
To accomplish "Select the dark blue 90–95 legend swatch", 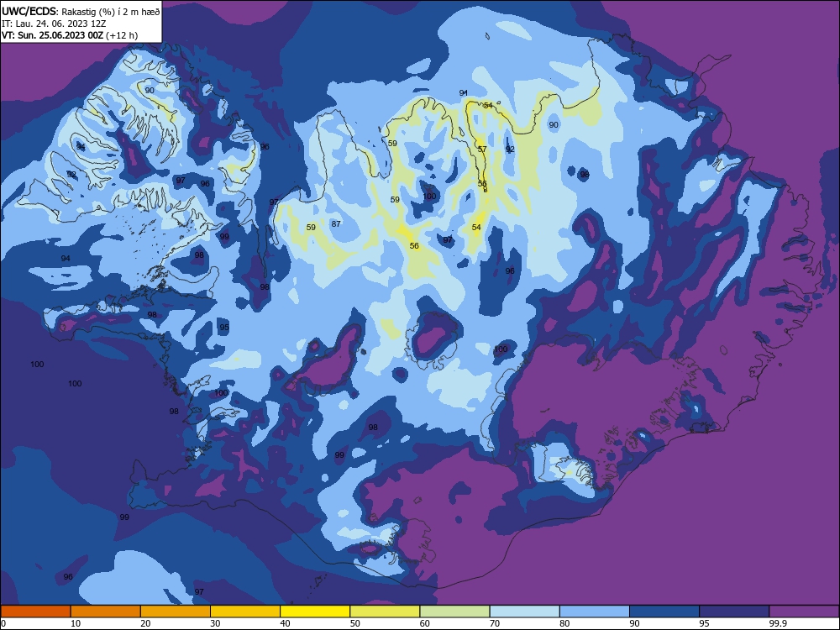I will point(664,612).
